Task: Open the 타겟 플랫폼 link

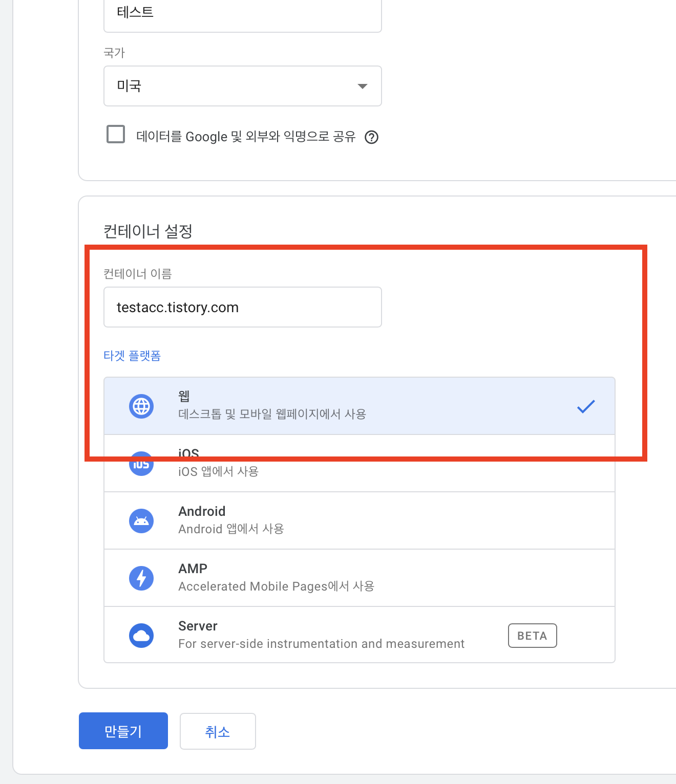Action: [132, 355]
